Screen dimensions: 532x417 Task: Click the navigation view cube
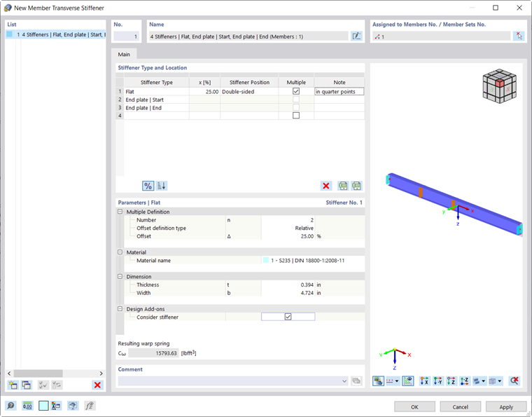pos(499,86)
